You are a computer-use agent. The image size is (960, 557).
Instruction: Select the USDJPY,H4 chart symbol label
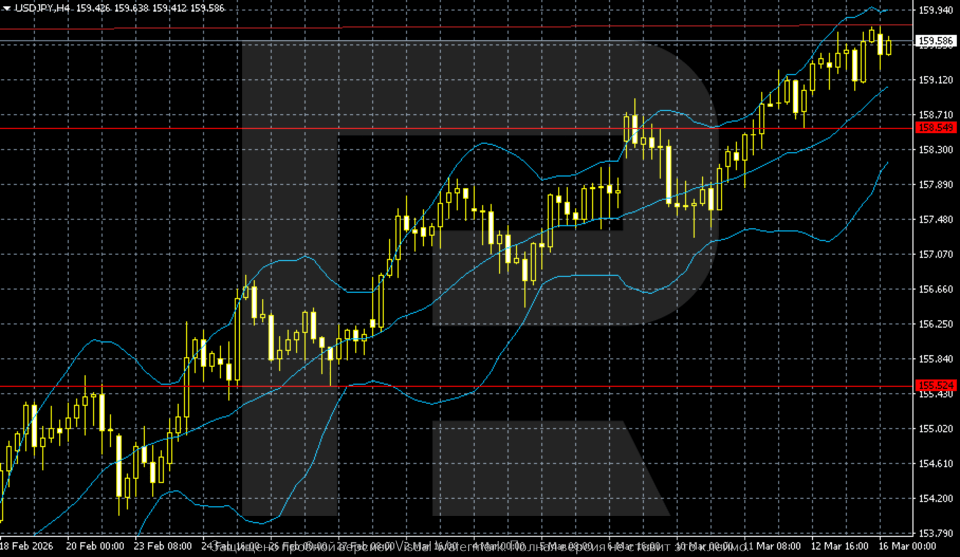click(42, 7)
